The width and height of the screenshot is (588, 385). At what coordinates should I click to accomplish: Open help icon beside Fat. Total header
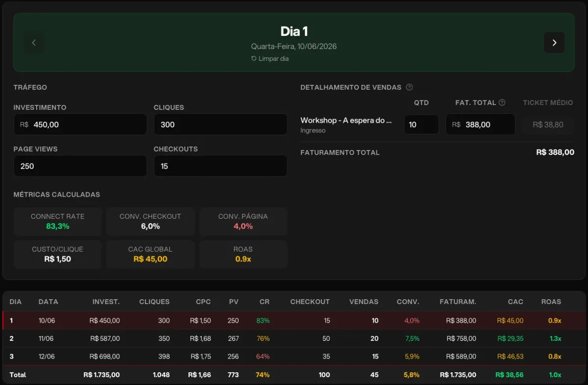[x=502, y=103]
